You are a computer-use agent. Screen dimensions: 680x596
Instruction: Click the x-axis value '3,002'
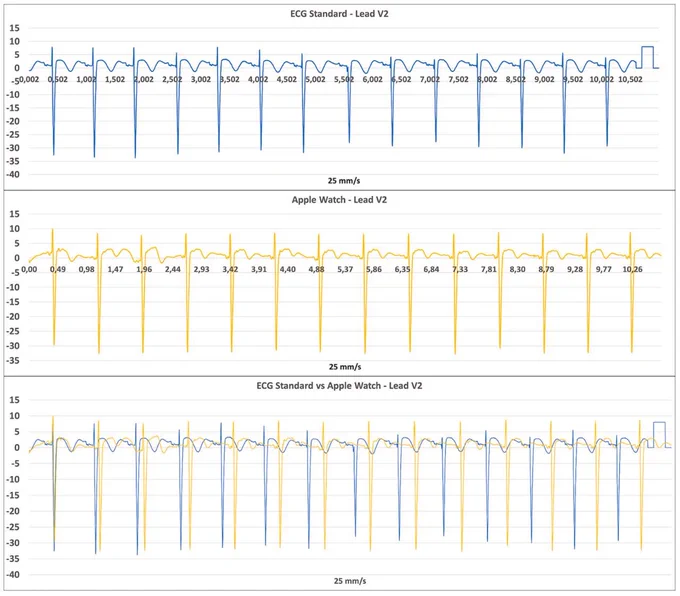point(201,79)
